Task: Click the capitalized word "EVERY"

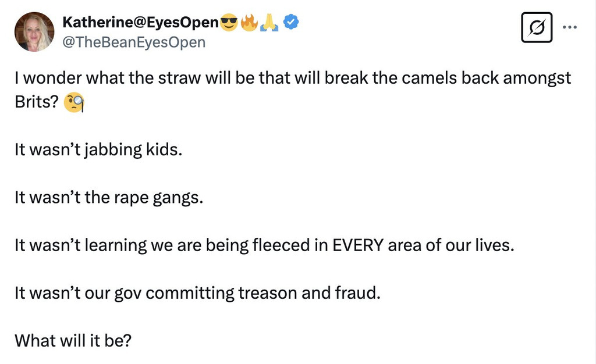Action: click(358, 245)
